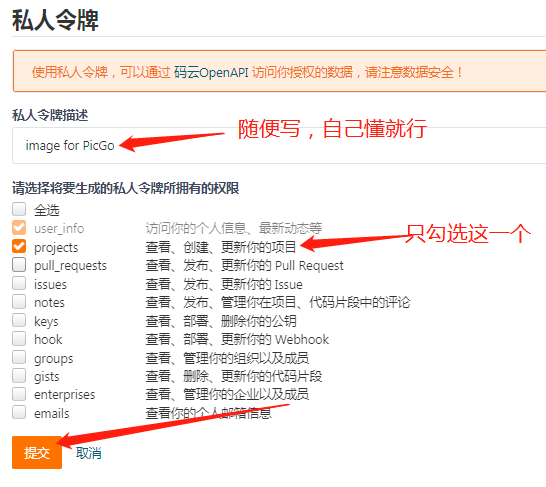Enable the pull_requests permission checkbox
Image resolution: width=546 pixels, height=487 pixels.
click(x=19, y=265)
